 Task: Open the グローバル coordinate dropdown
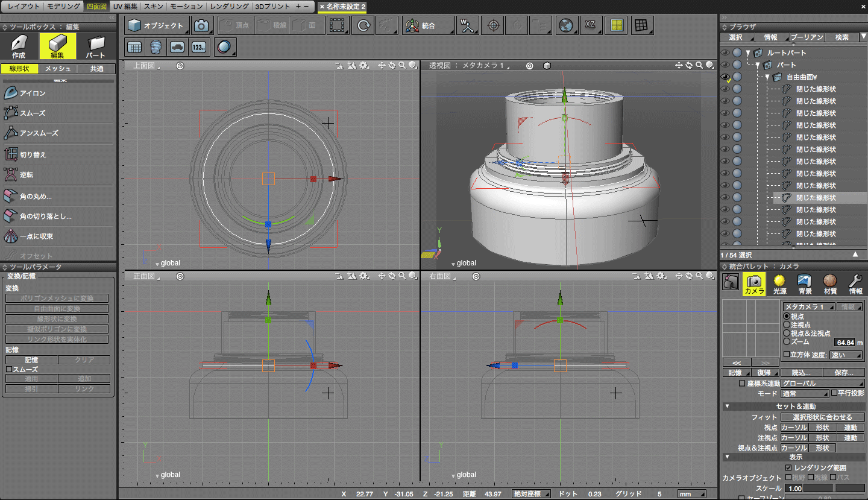coord(823,384)
